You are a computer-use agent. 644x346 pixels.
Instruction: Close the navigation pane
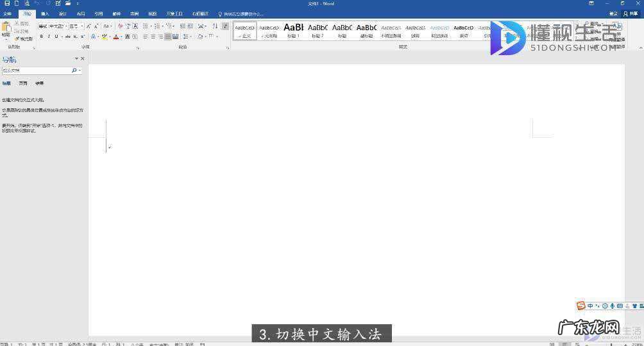pos(83,59)
